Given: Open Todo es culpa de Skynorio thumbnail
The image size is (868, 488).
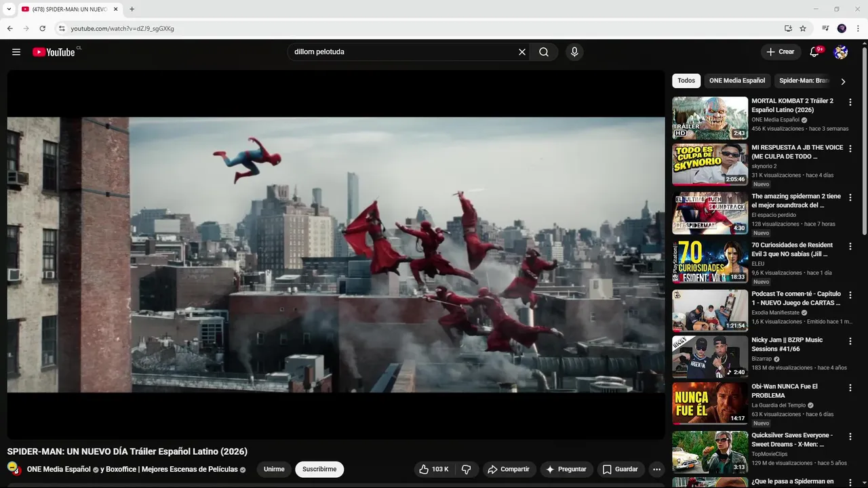Looking at the screenshot, I should tap(710, 165).
